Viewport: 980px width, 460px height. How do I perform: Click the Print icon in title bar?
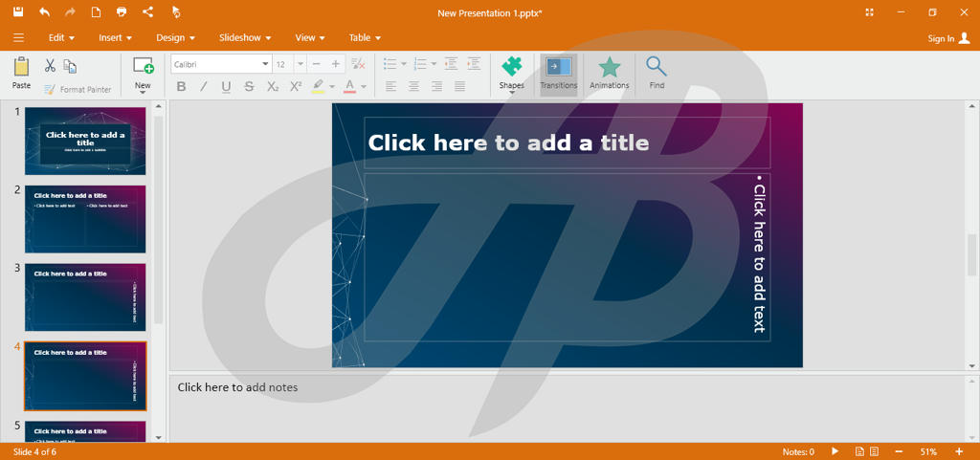tap(122, 12)
